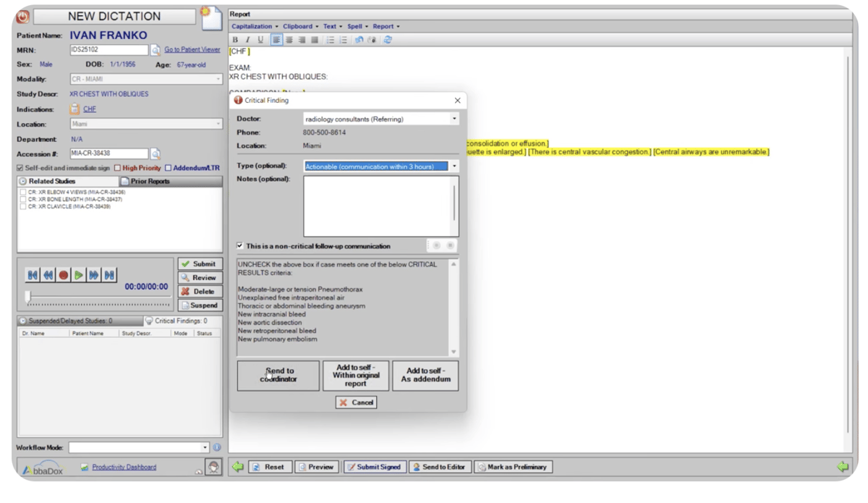Click the Send to coordinator button
Screen dimensions: 868x503
pyautogui.click(x=277, y=375)
